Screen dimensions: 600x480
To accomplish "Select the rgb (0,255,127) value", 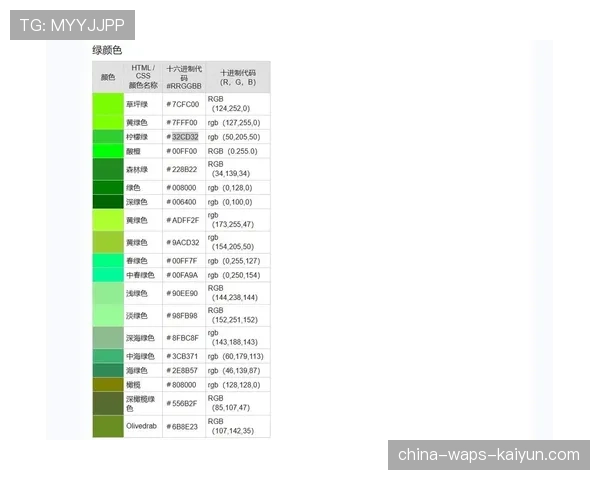I will click(234, 261).
